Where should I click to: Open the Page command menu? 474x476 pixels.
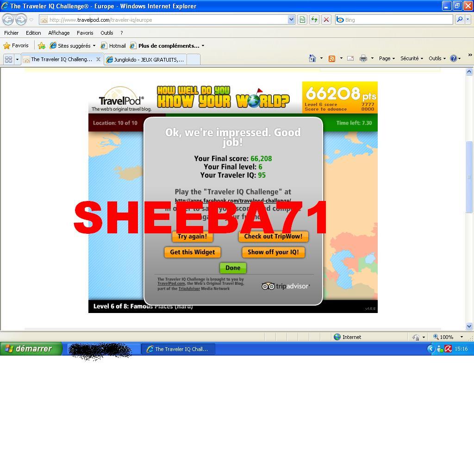tap(387, 58)
